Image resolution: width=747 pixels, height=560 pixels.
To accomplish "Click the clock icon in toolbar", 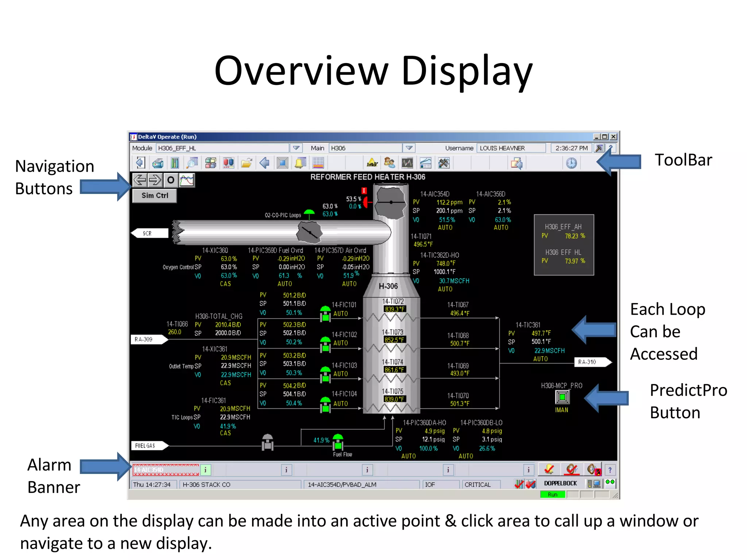I will click(571, 163).
